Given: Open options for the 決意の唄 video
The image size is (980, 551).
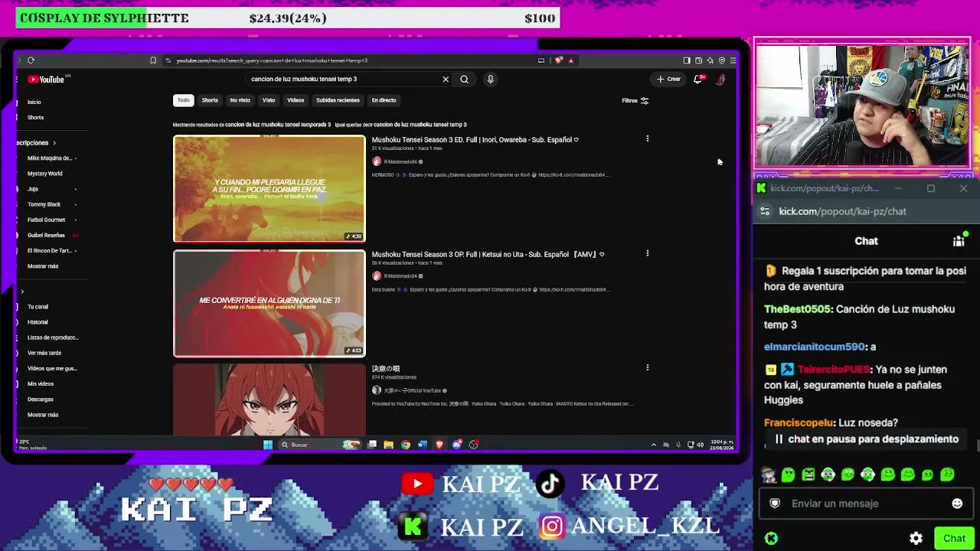Looking at the screenshot, I should click(x=648, y=367).
